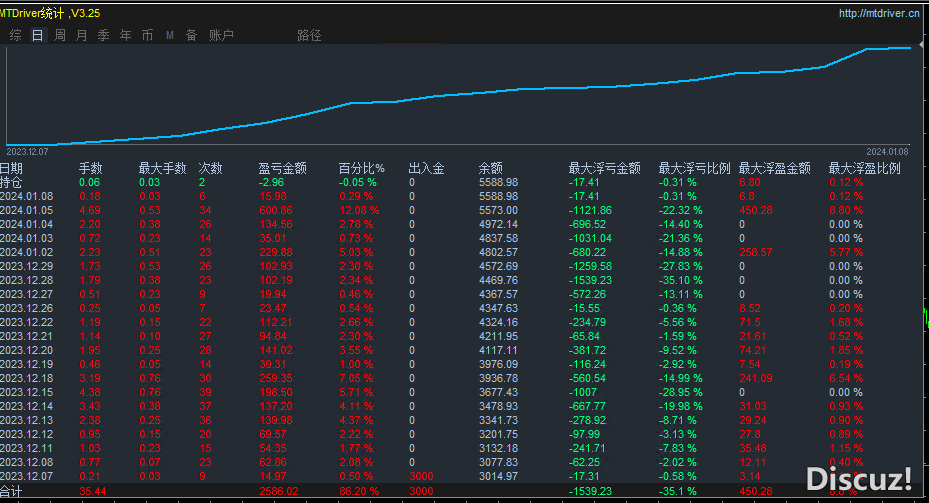Screen dimensions: 929x503
Task: Click the 最大手数 column header
Action: (x=162, y=168)
